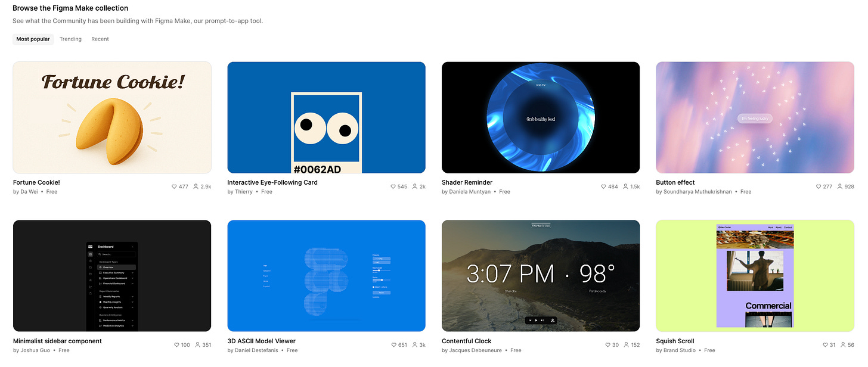Image resolution: width=868 pixels, height=367 pixels.
Task: Click the 477 likes count
Action: [x=184, y=186]
